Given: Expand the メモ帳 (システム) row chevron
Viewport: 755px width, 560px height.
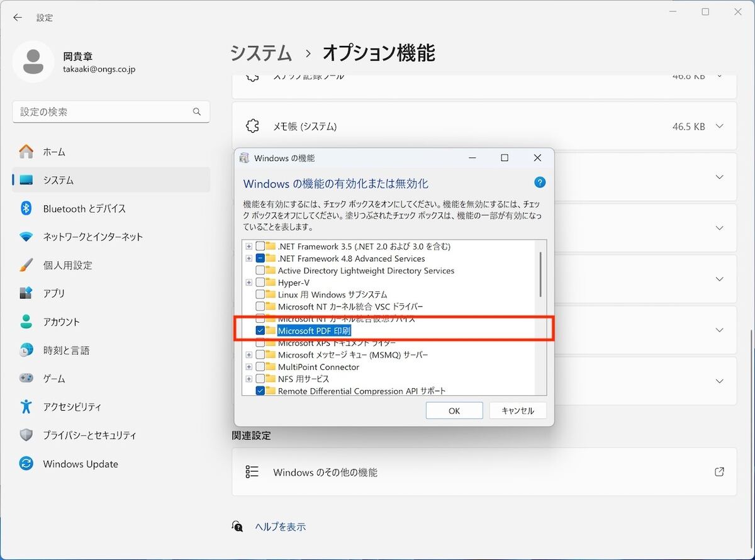Looking at the screenshot, I should (x=720, y=126).
